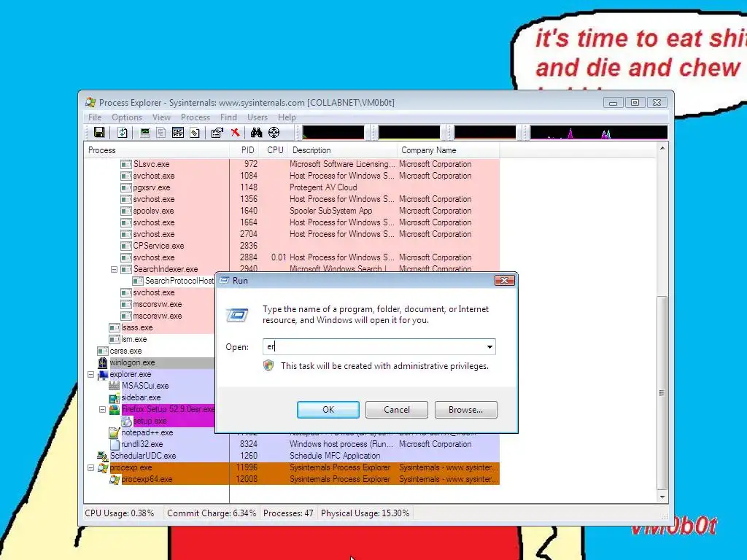Sort by the Description column header

coord(342,150)
